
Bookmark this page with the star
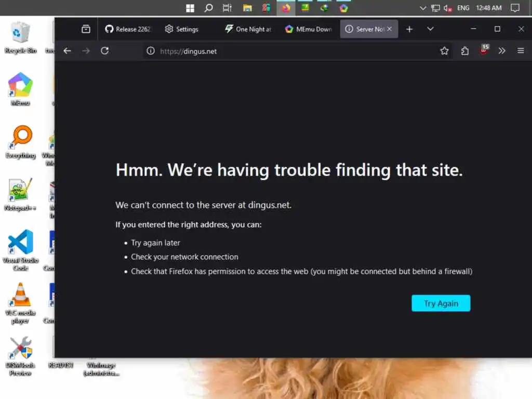444,51
